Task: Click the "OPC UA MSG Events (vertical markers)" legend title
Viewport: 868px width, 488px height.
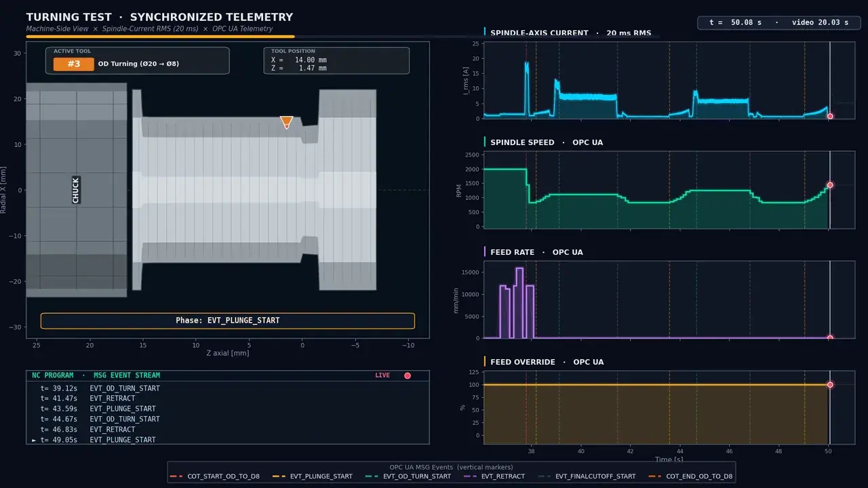Action: coord(451,467)
